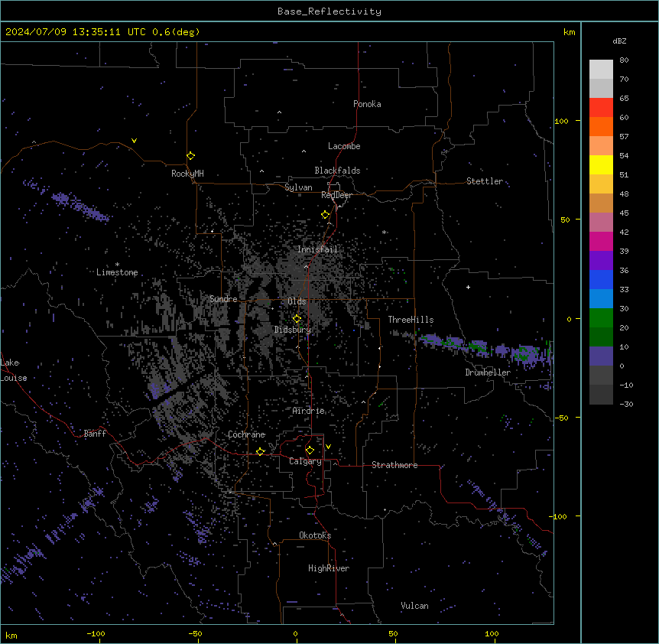
Task: Click the Banff label
Action: pyautogui.click(x=95, y=434)
